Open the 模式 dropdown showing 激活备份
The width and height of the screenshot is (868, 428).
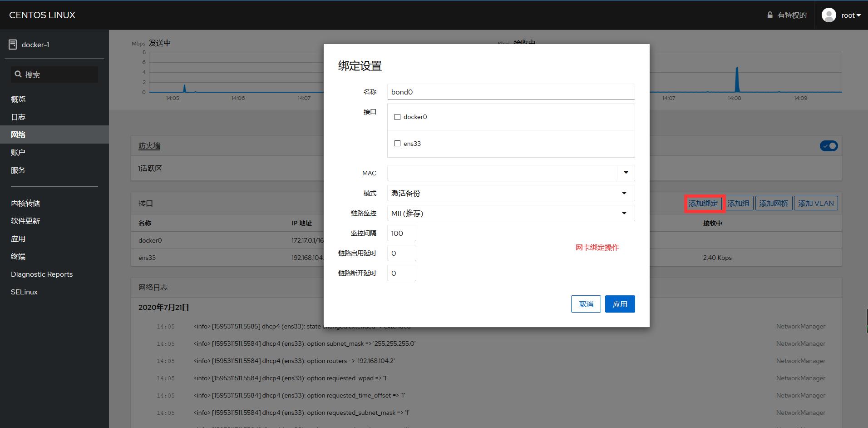[623, 193]
